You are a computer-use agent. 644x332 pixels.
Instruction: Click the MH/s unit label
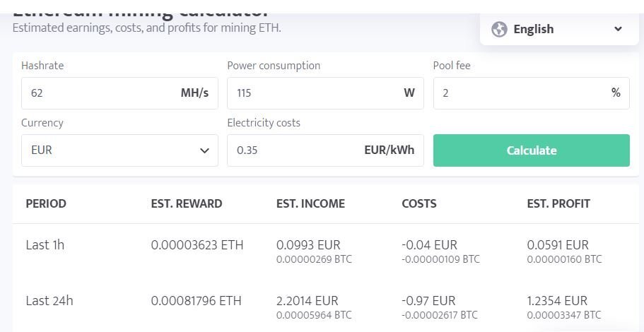(x=194, y=93)
